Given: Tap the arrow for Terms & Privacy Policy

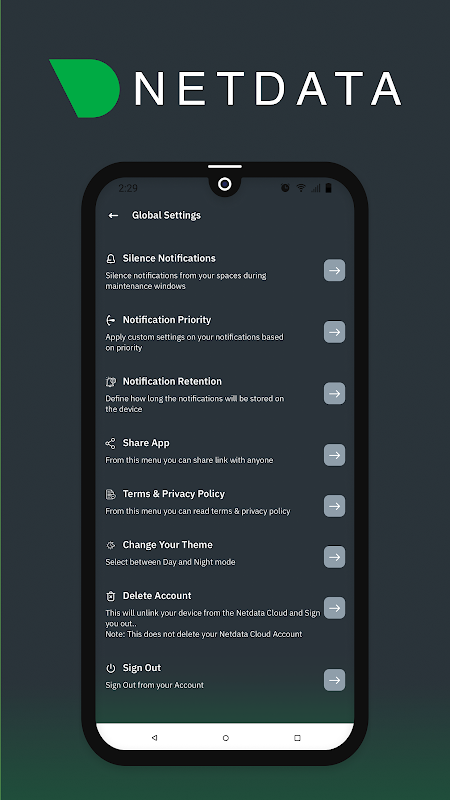Looking at the screenshot, I should 335,506.
